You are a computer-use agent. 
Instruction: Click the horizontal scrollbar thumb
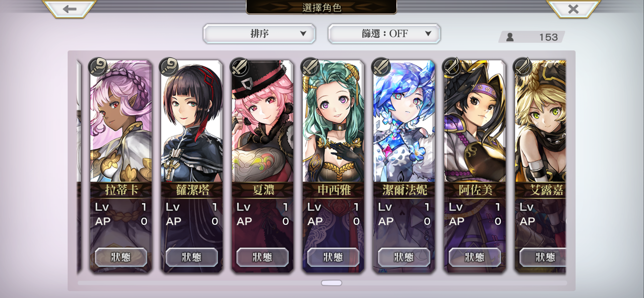331,283
